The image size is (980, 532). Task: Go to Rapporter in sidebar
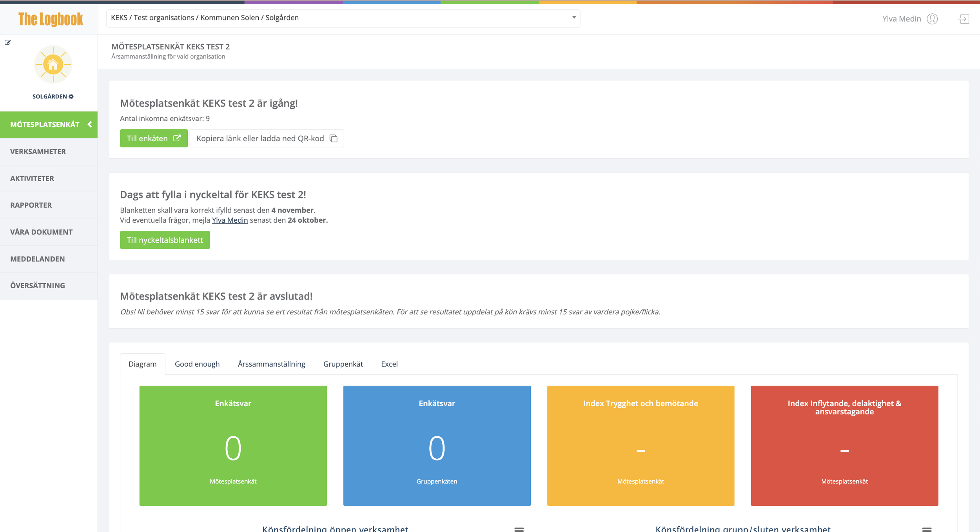pos(31,205)
